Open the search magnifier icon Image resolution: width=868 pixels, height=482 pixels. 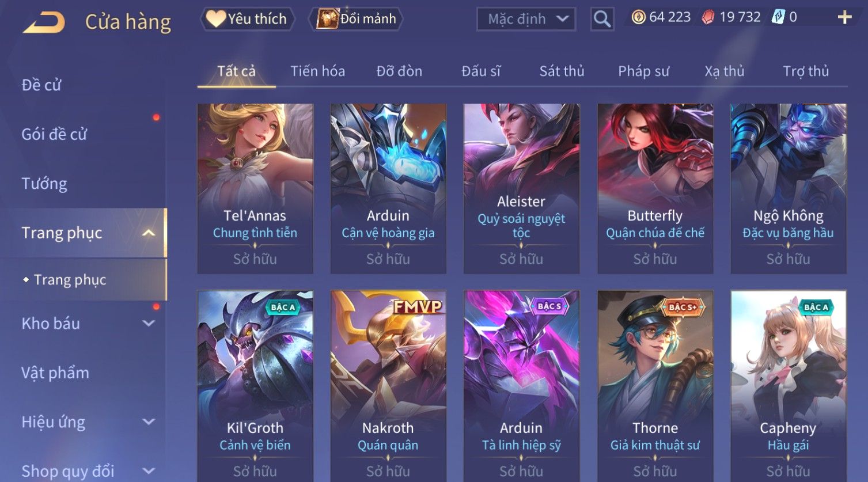point(602,19)
